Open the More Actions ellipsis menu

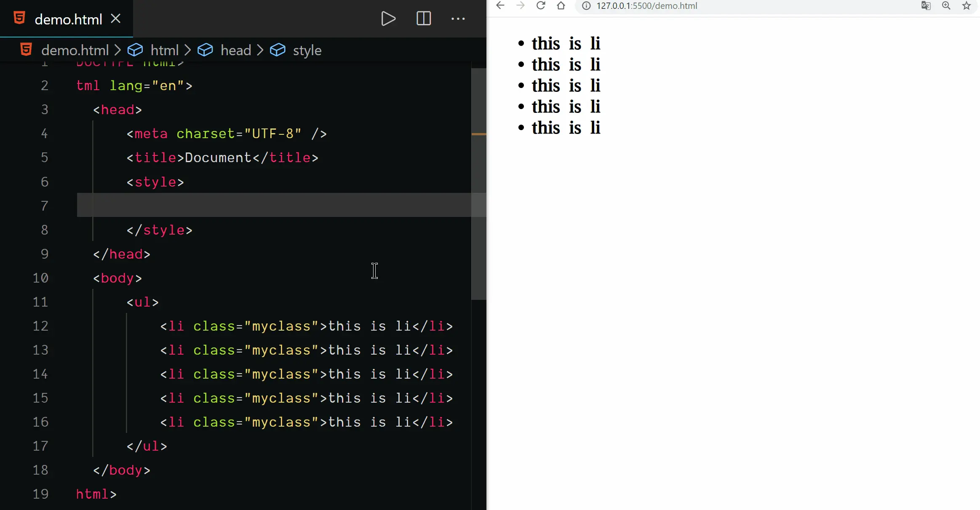point(458,19)
